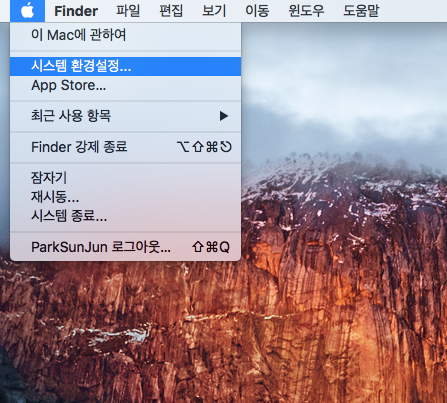
Task: Choose 시스템 환경설정... from Apple menu
Action: click(126, 66)
